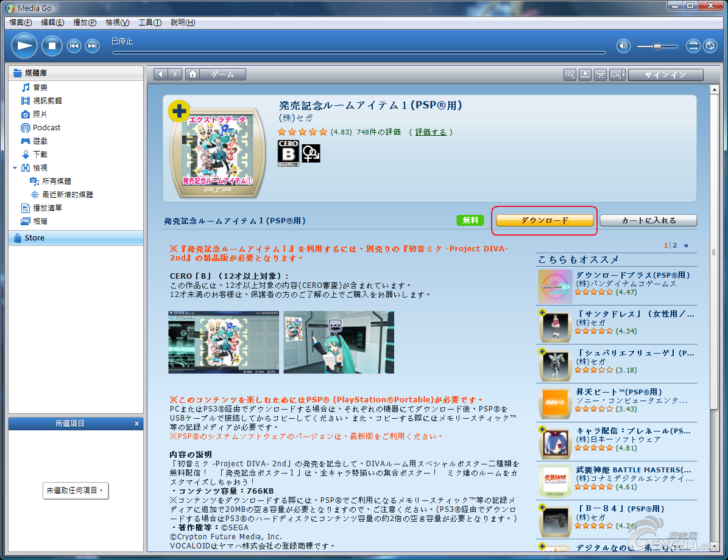Open 武装神姫 BATTLE MASTERS recommendation
The width and height of the screenshot is (728, 560).
[x=634, y=470]
